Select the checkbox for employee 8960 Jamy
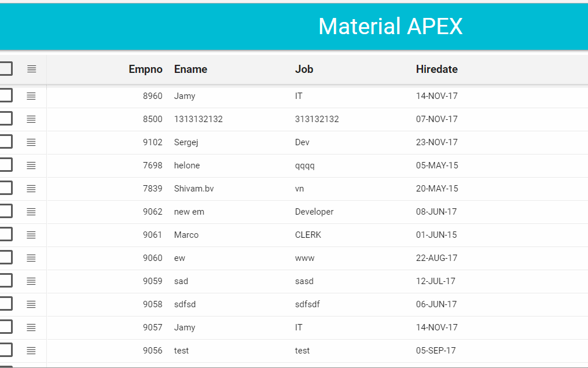Image resolution: width=588 pixels, height=368 pixels. tap(5, 95)
